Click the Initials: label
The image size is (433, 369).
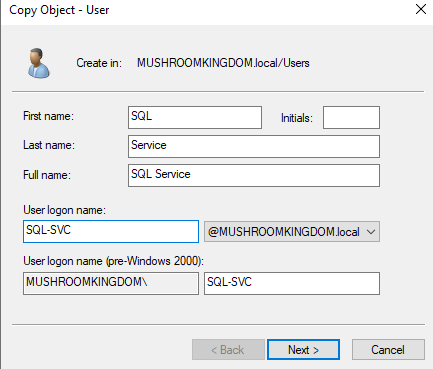pos(297,118)
